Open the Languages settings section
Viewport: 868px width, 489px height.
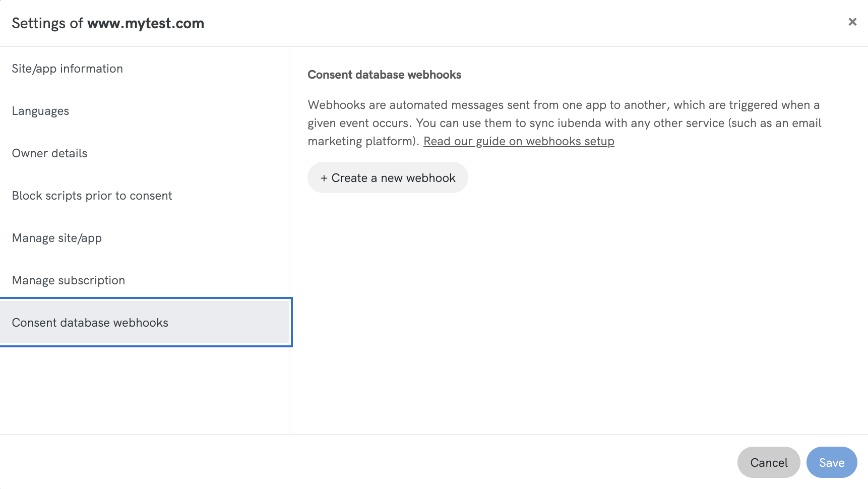coord(40,111)
